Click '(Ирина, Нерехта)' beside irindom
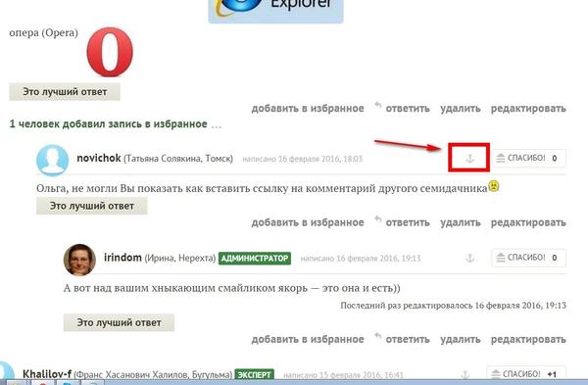 180,259
